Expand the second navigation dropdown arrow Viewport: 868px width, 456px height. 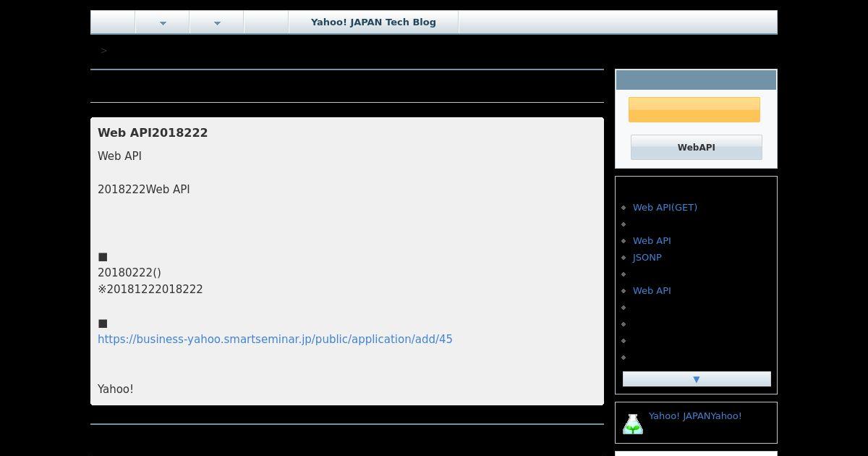217,23
